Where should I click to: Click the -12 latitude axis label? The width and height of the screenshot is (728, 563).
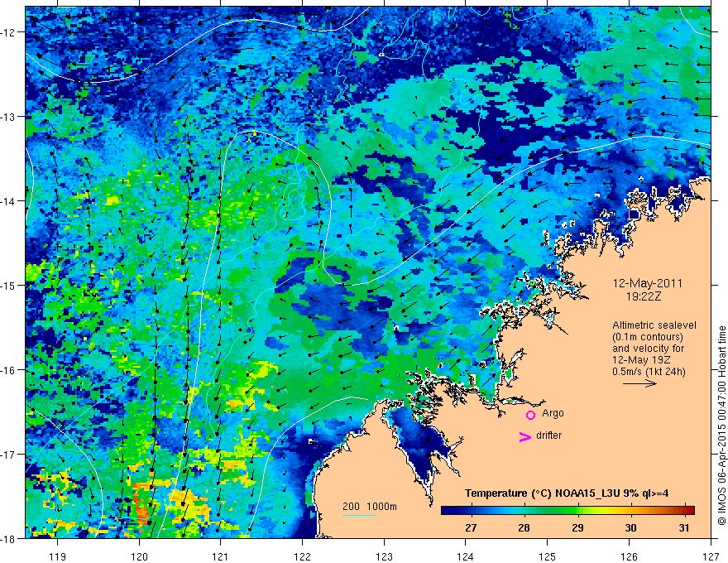coord(10,32)
